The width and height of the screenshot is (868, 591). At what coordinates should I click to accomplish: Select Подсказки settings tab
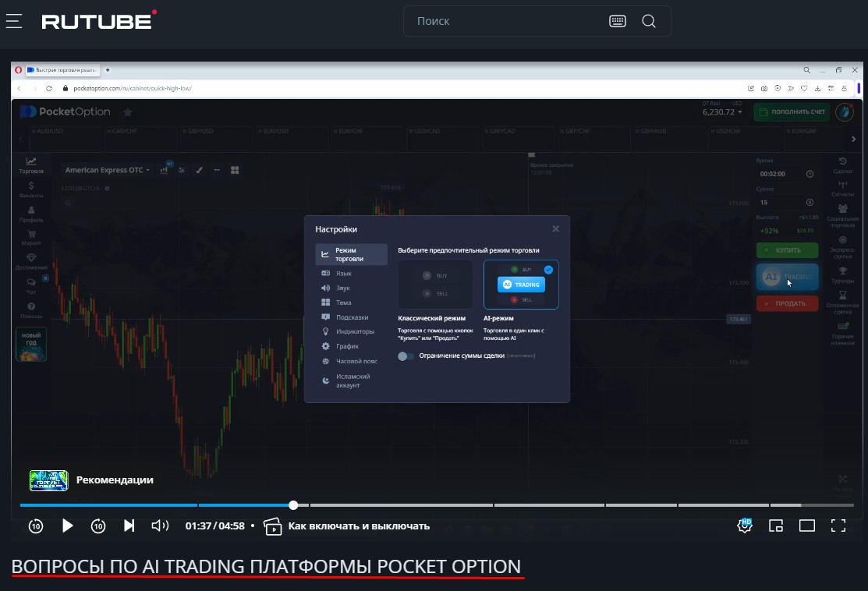(x=351, y=317)
